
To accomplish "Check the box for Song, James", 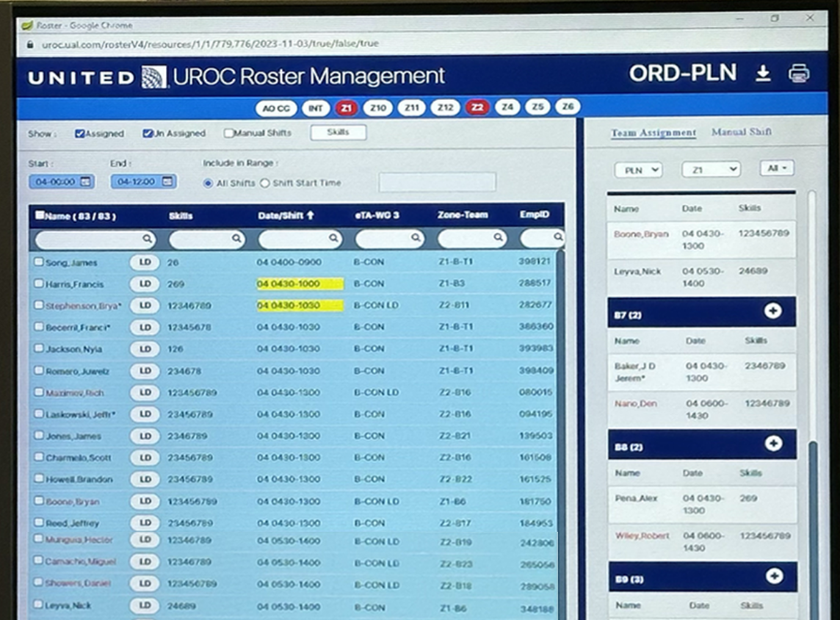I will click(39, 262).
